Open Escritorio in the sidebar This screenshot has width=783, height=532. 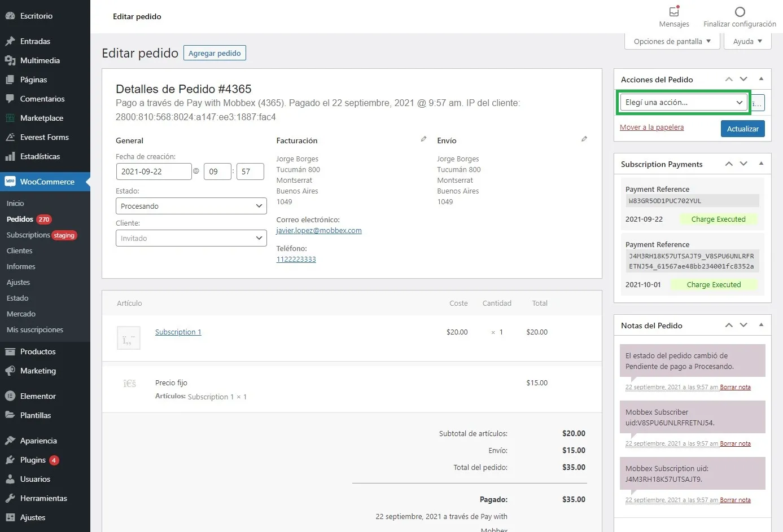point(45,16)
